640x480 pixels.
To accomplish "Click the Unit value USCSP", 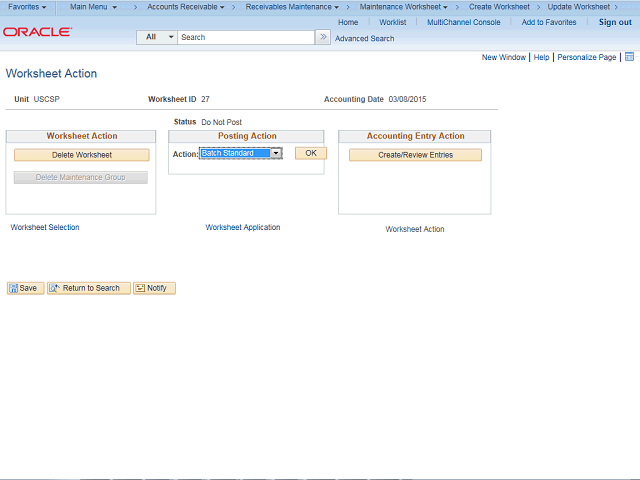I will 47,99.
